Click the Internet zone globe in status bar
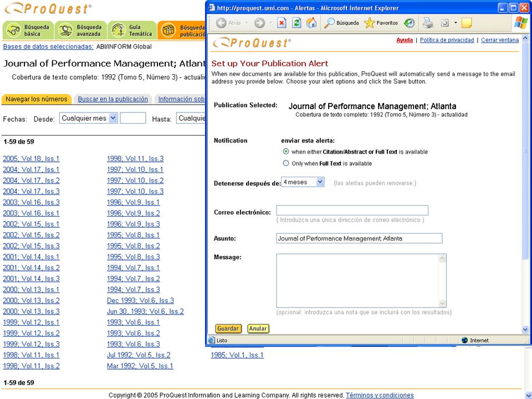The height and width of the screenshot is (399, 532). pyautogui.click(x=465, y=340)
